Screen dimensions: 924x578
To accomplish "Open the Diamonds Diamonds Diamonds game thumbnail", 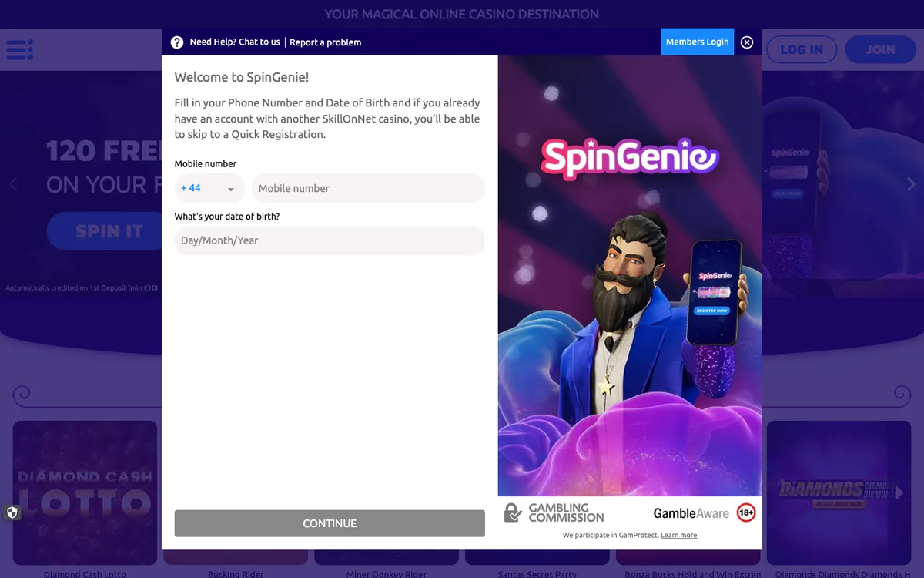I will (x=839, y=493).
